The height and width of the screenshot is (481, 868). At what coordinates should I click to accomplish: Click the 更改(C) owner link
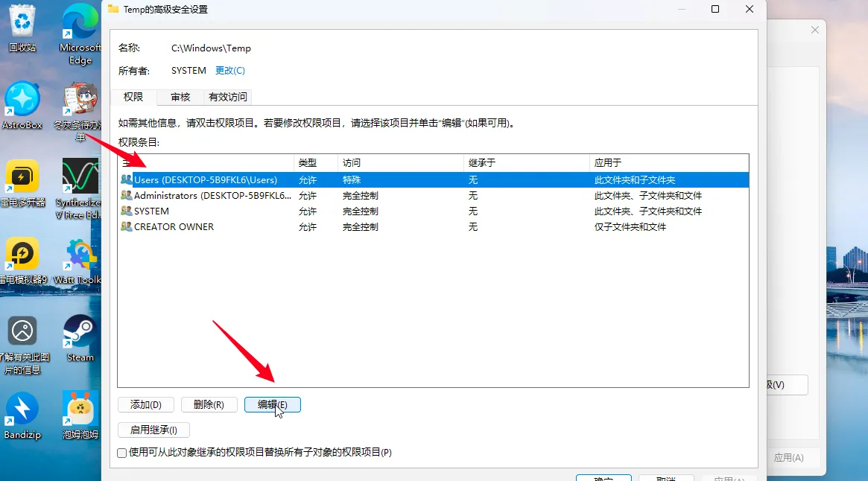(229, 71)
